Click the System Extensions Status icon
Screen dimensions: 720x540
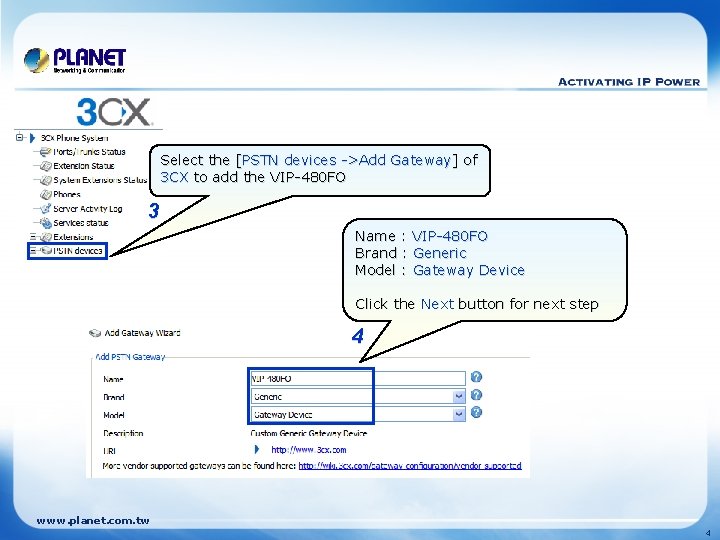click(45, 180)
